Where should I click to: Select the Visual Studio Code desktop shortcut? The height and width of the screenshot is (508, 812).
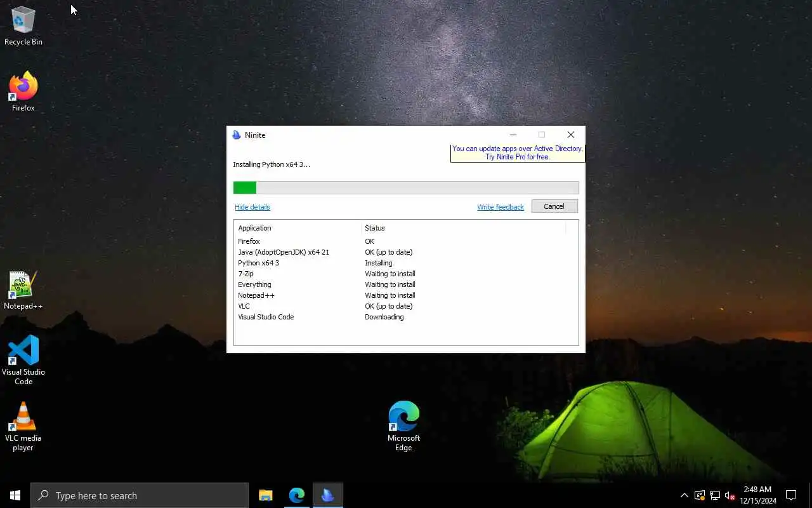[x=23, y=360]
